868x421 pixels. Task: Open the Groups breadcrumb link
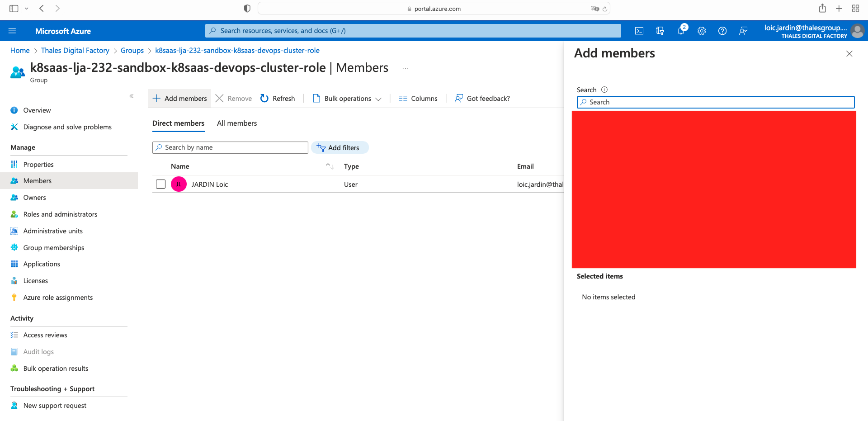pyautogui.click(x=132, y=50)
